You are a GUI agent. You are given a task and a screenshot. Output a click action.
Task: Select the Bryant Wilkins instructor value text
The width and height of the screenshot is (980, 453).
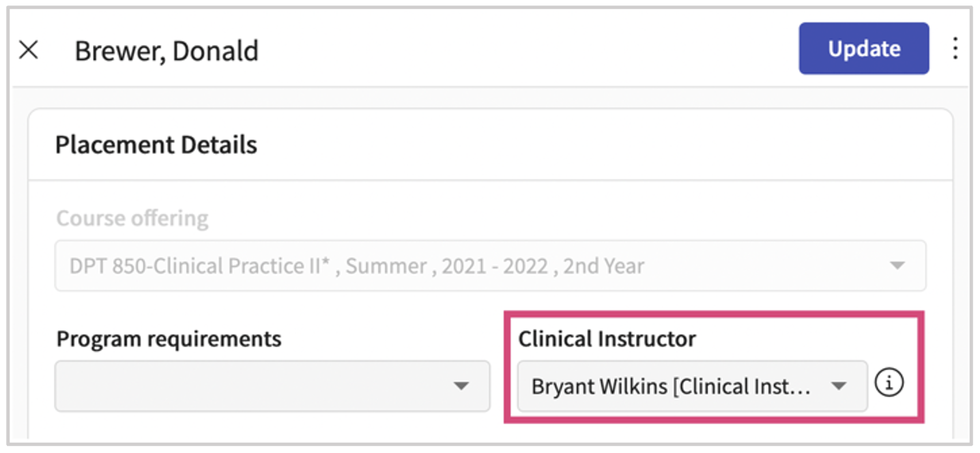670,386
